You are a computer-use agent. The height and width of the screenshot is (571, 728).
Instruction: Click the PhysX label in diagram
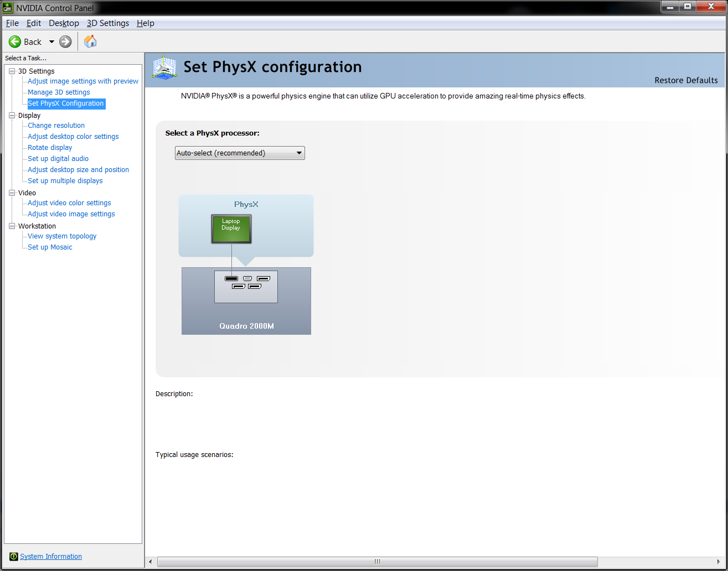[x=246, y=204]
